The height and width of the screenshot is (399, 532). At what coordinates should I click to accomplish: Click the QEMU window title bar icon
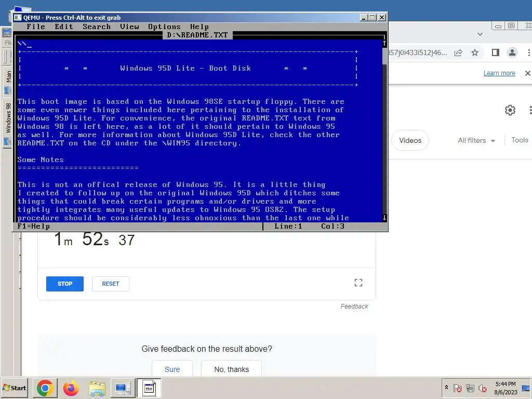(x=18, y=17)
